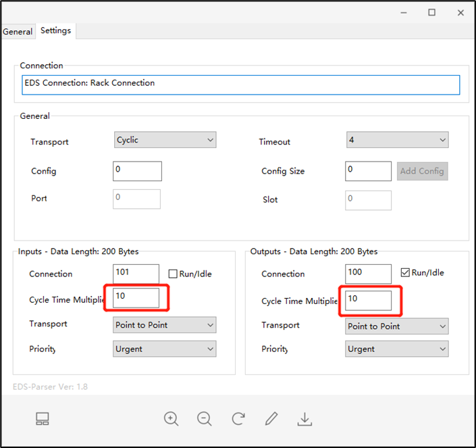Screen dimensions: 476x448
Task: Uncheck Run/Idle checkbox under Outputs
Action: tap(405, 273)
